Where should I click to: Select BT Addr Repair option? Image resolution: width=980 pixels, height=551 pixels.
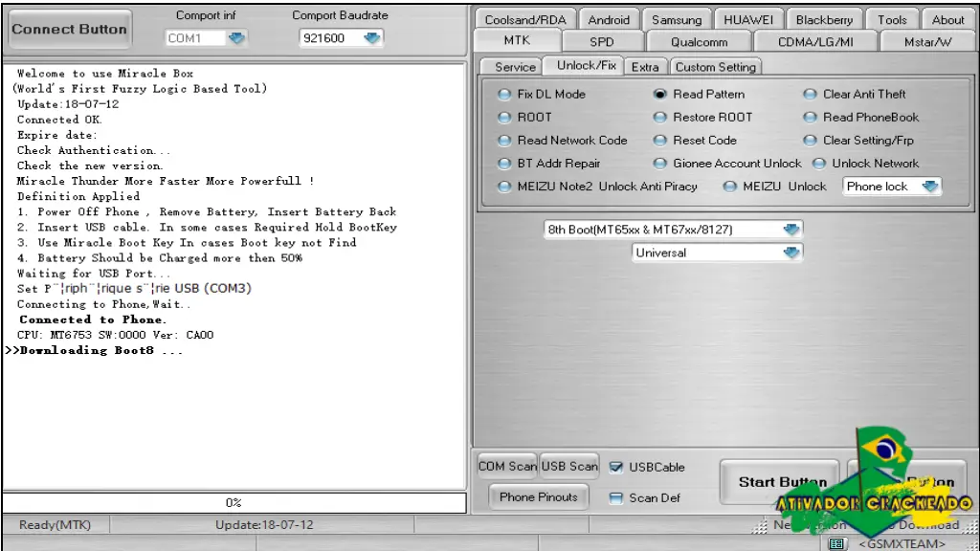548,164
